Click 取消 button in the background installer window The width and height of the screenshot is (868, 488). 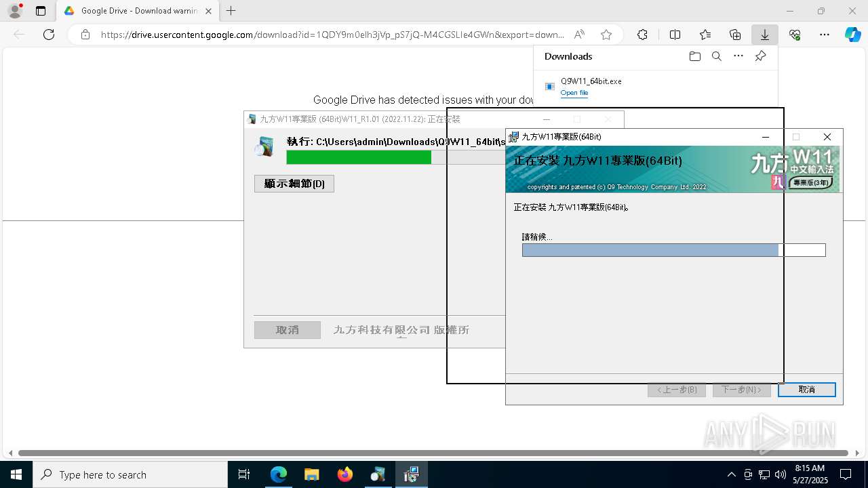point(288,330)
